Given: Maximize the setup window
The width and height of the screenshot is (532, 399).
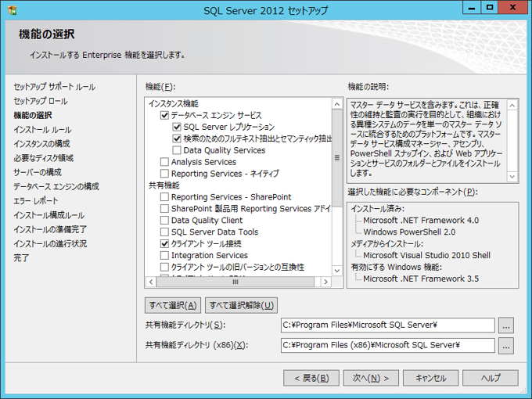Looking at the screenshot, I should (x=489, y=7).
